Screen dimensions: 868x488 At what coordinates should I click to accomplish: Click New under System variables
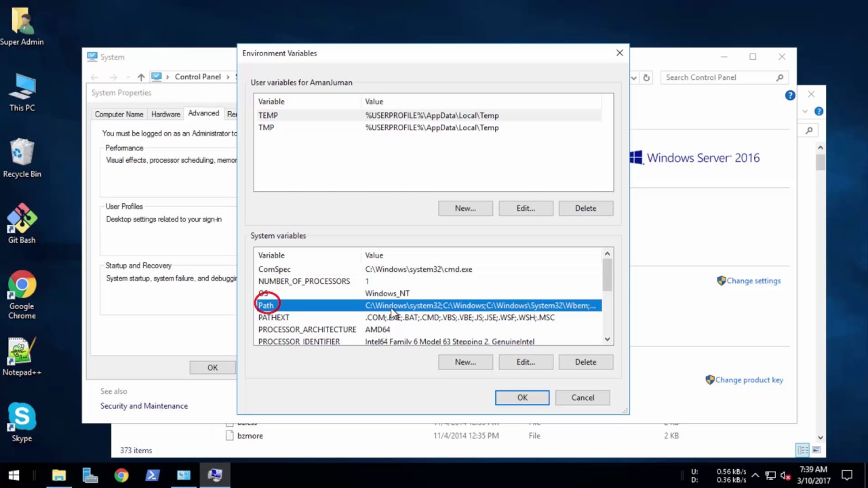tap(465, 362)
